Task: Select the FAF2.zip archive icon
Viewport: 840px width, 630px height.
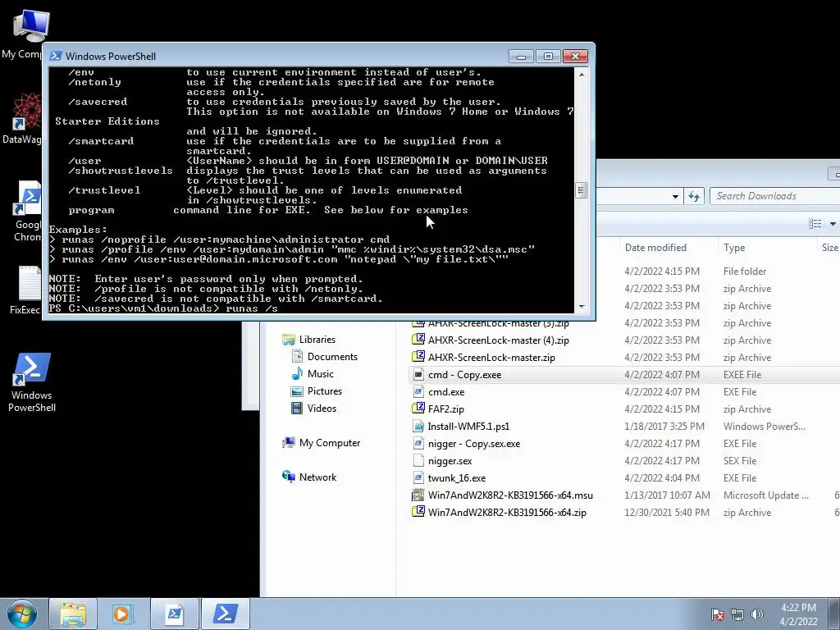Action: (x=418, y=409)
